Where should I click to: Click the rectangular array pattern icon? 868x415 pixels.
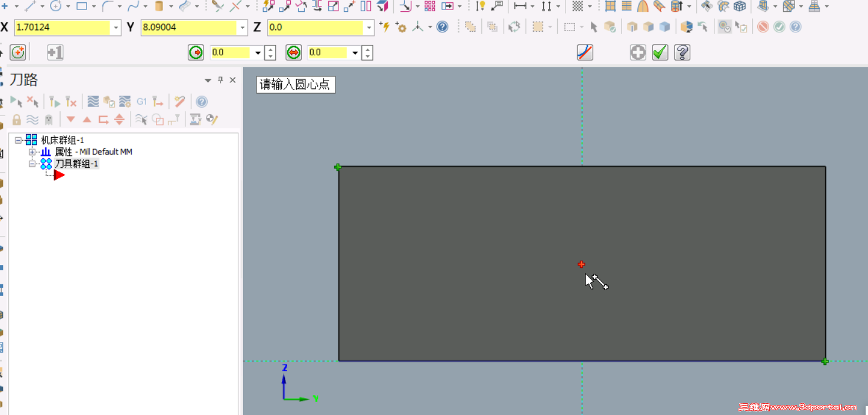click(x=430, y=6)
